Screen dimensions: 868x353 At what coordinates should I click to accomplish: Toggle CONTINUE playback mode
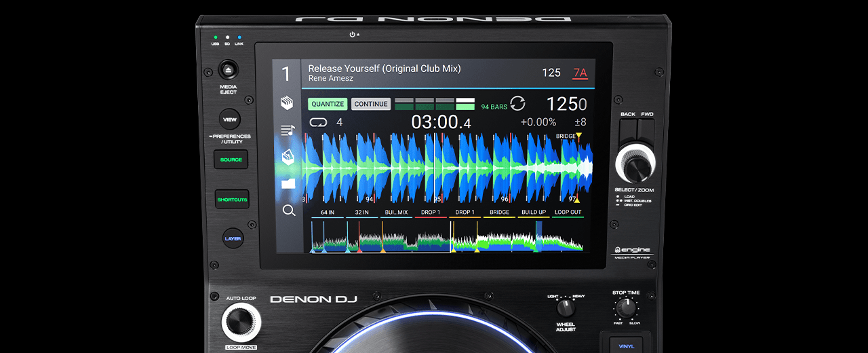371,104
